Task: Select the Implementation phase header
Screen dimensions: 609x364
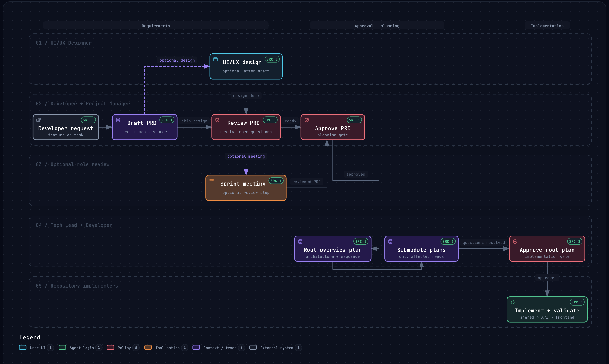Action: point(547,25)
